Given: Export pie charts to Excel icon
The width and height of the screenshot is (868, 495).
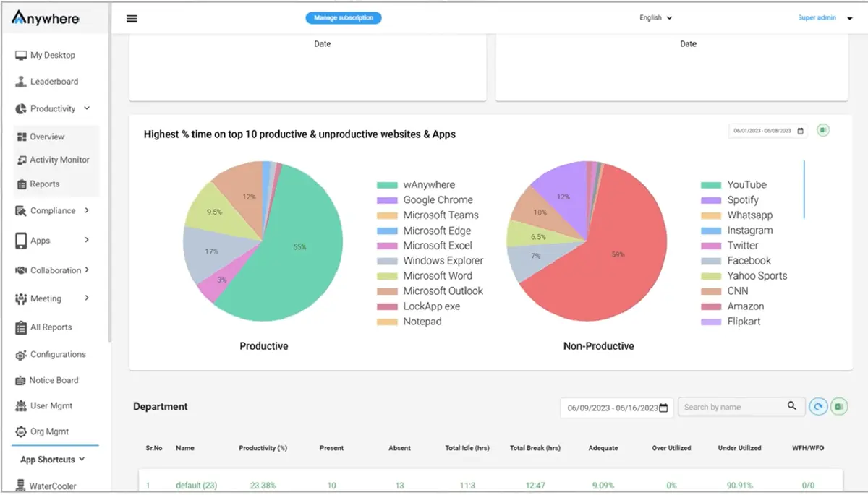Looking at the screenshot, I should click(x=823, y=130).
